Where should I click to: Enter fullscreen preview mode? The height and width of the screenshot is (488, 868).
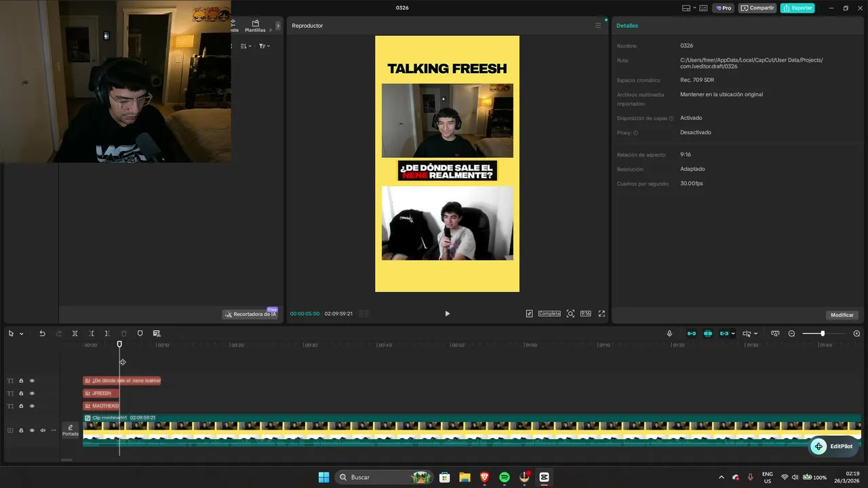coord(601,314)
